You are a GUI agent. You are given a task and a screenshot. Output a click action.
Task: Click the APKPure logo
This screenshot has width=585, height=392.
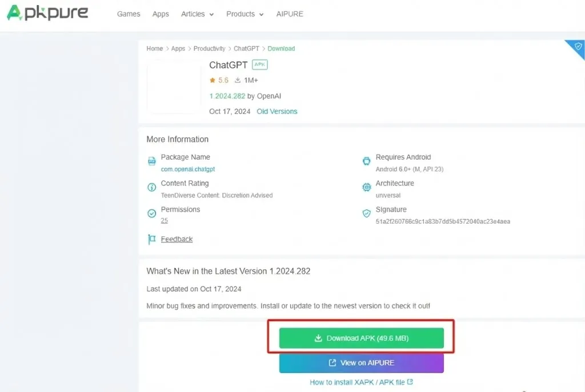(47, 13)
